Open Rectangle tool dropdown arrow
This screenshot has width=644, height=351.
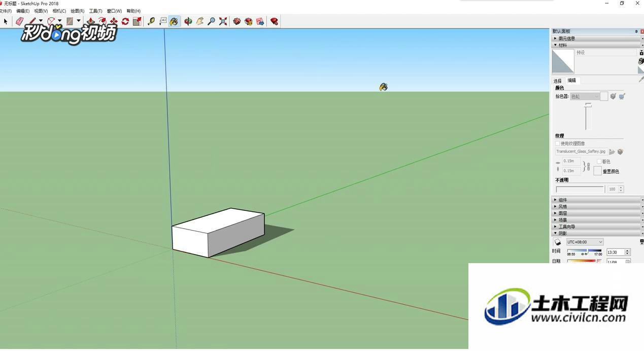click(79, 21)
